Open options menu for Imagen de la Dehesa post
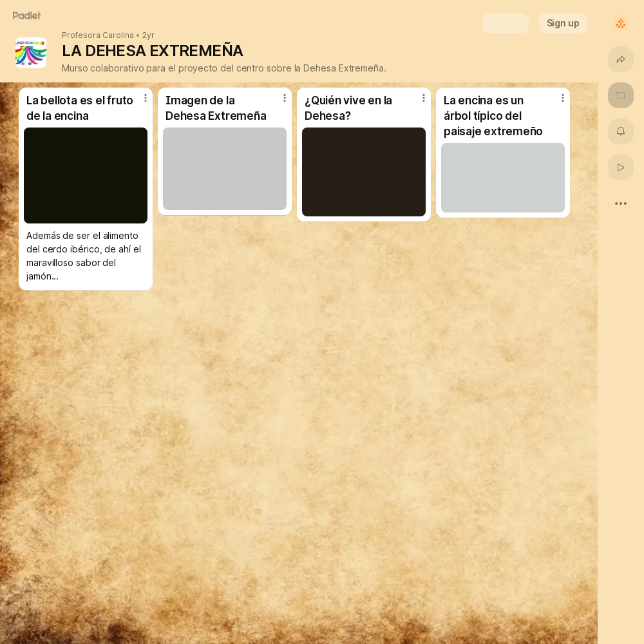Viewport: 644px width, 644px height. (284, 98)
